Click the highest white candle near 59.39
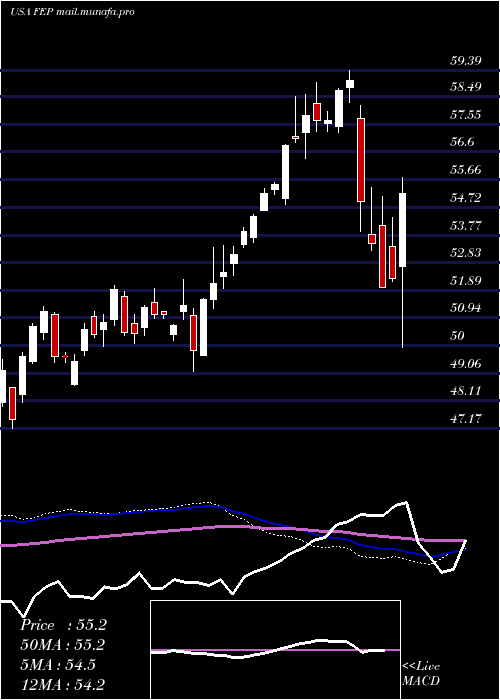Screen dimensions: 500x700 click(x=350, y=84)
